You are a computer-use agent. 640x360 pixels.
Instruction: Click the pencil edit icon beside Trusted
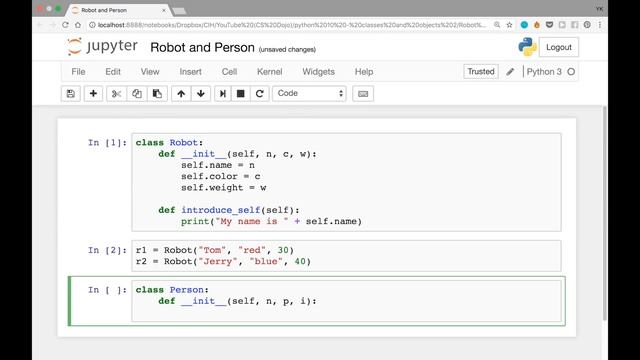point(510,72)
